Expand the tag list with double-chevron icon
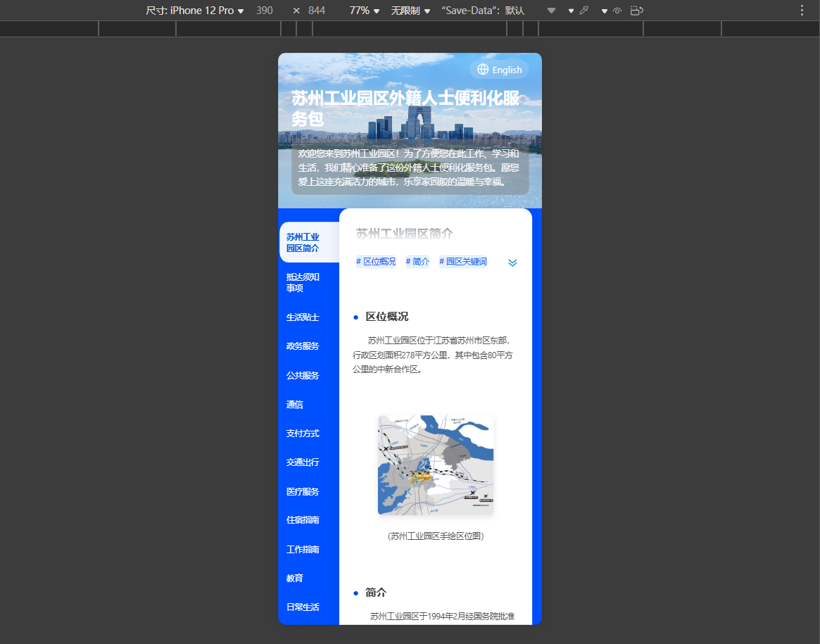Screen dimensions: 820x644 [512, 263]
